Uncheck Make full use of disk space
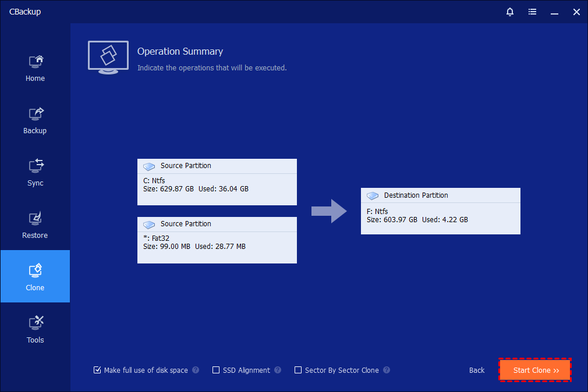The height and width of the screenshot is (392, 588). tap(97, 370)
